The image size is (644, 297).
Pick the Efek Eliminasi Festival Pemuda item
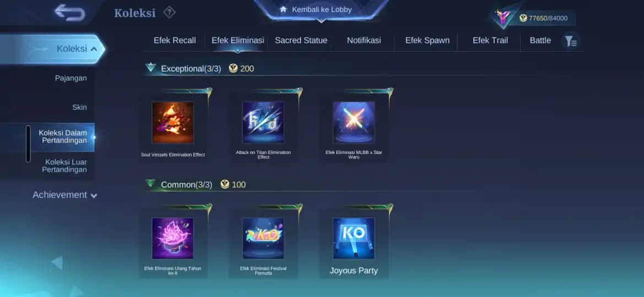[x=263, y=238]
